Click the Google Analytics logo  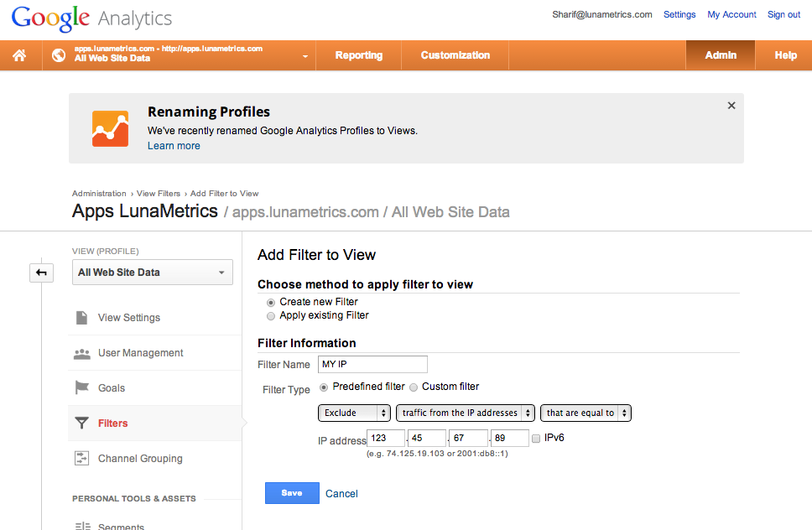click(91, 18)
